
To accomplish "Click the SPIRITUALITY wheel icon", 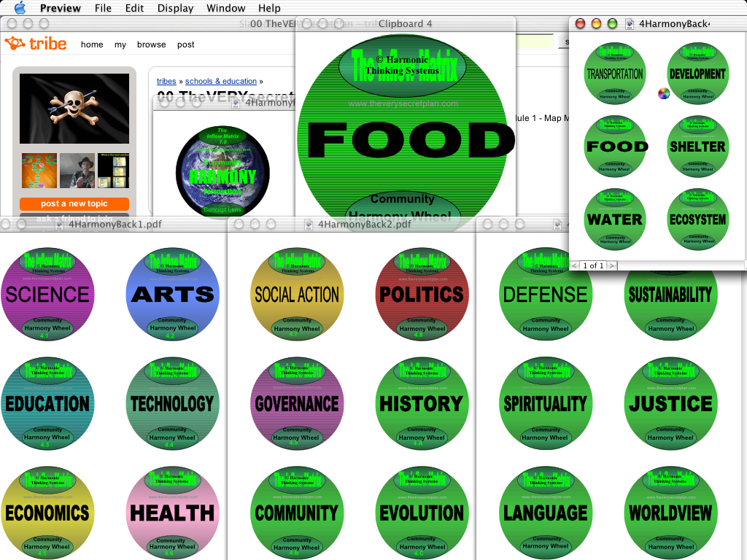I will [546, 403].
